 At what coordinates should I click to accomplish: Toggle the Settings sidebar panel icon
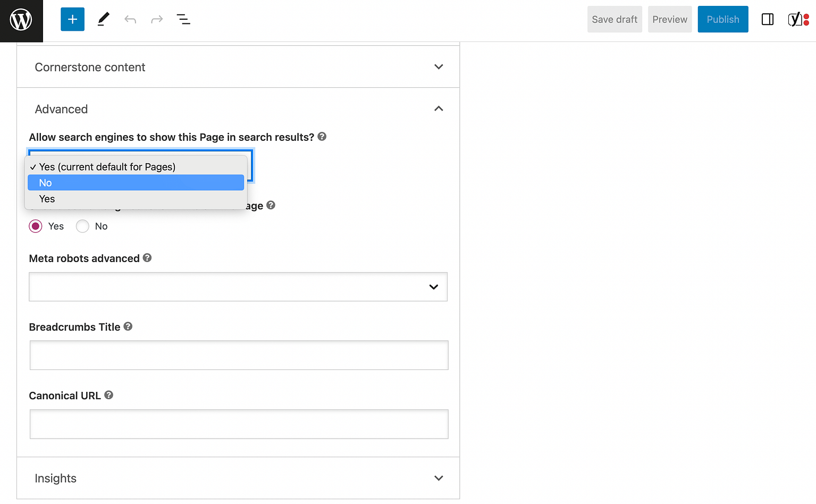[768, 19]
